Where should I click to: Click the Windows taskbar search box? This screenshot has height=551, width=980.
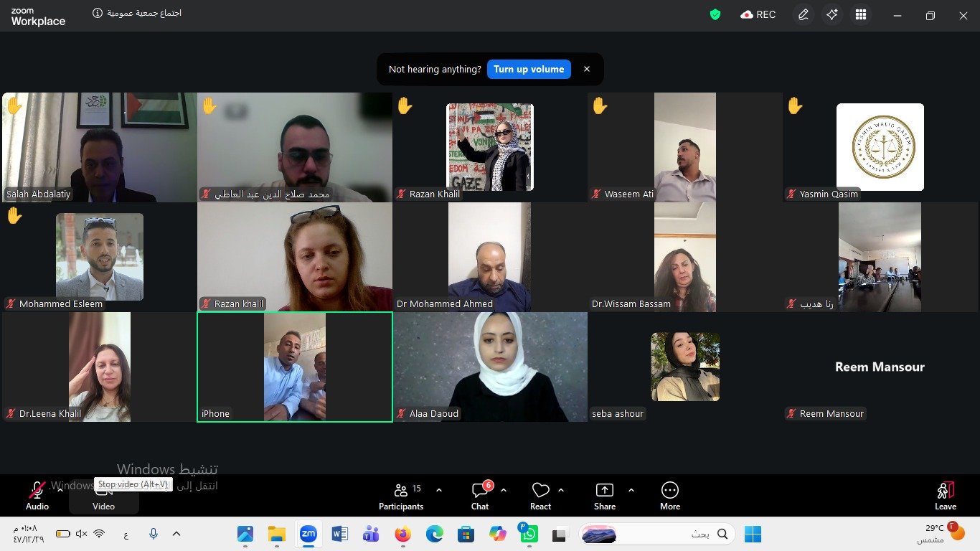coord(657,534)
